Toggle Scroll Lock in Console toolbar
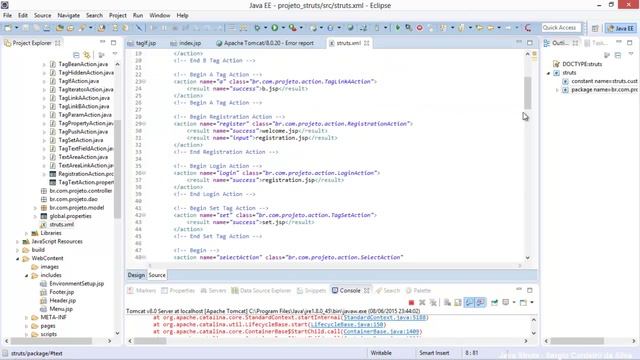This screenshot has height=360, width=640. pyautogui.click(x=458, y=302)
